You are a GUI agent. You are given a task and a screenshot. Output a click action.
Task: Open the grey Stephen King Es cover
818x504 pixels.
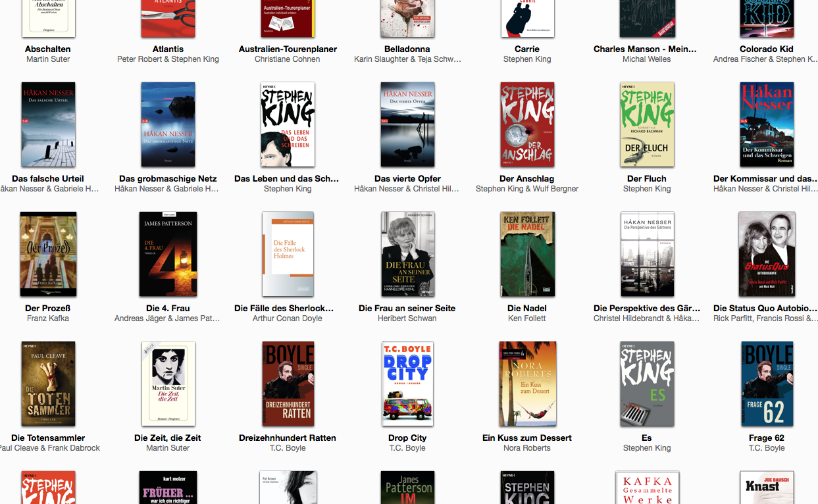click(647, 384)
